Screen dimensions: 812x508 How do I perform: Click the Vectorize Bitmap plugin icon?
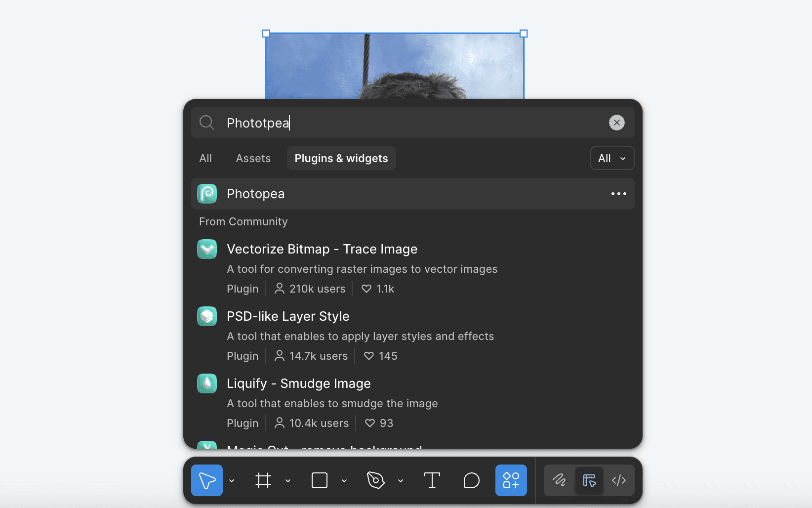207,249
